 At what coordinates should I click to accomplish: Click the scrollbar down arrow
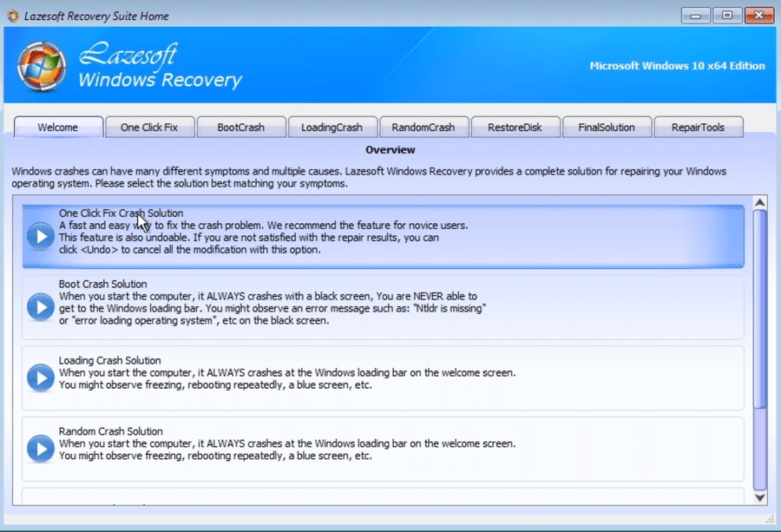(x=760, y=497)
